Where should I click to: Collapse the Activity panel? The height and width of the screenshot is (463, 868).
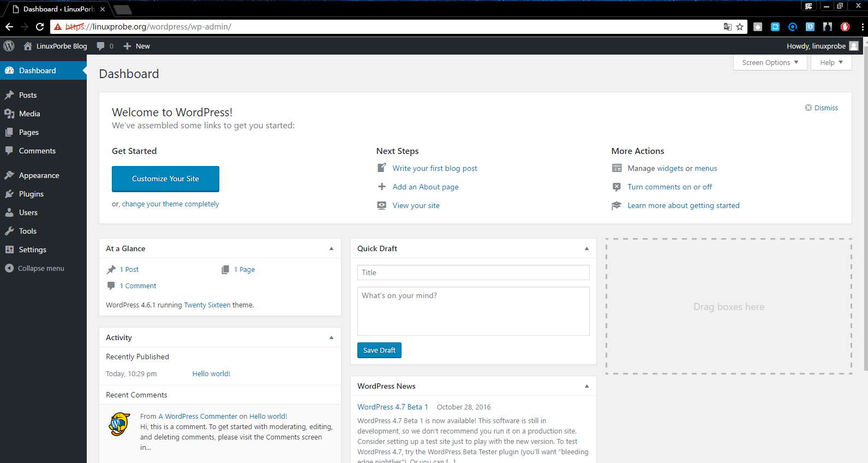[x=331, y=337]
